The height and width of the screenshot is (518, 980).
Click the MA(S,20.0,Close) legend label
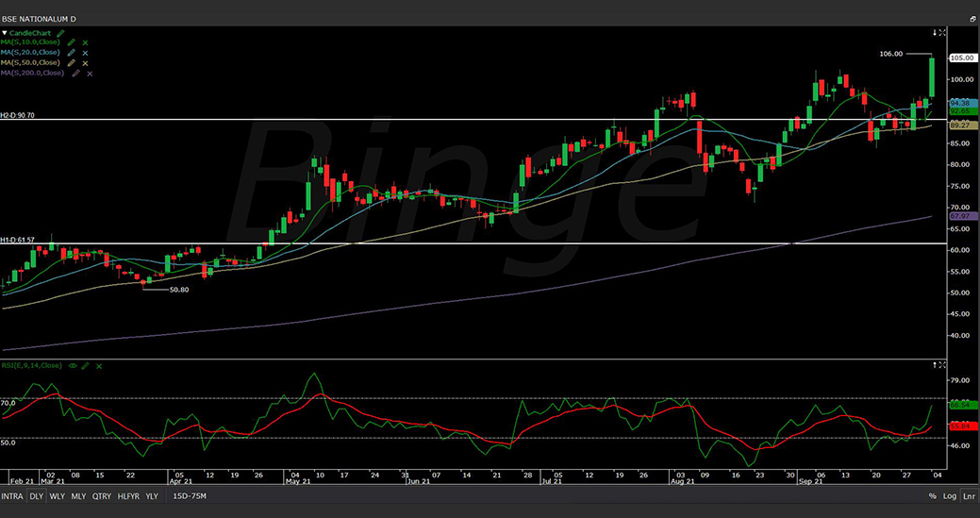(x=30, y=53)
